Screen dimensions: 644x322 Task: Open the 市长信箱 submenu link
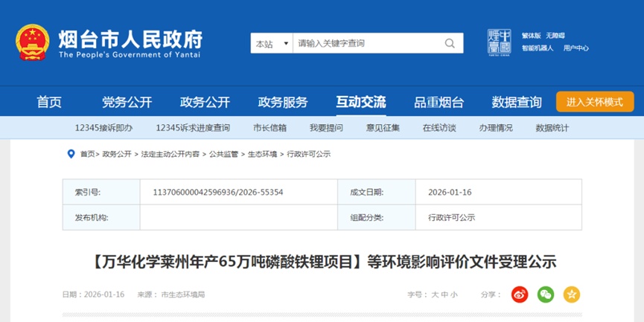coord(270,128)
